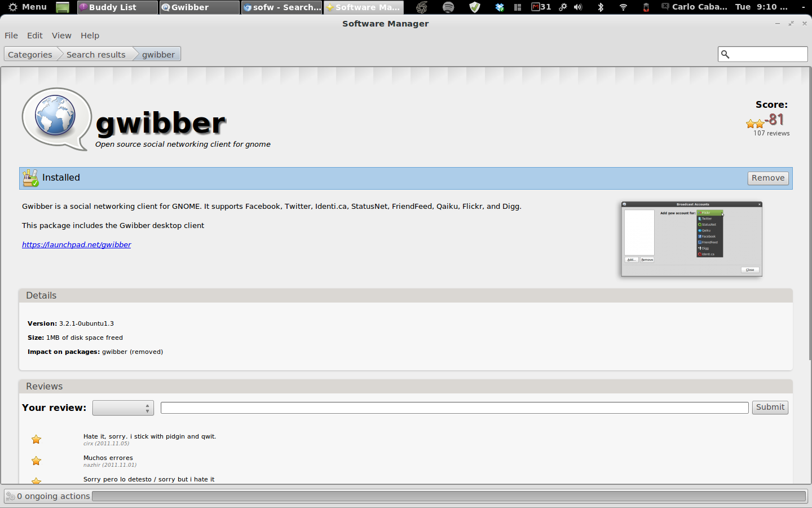812x508 pixels.
Task: Click the gears tray icon
Action: [x=563, y=7]
